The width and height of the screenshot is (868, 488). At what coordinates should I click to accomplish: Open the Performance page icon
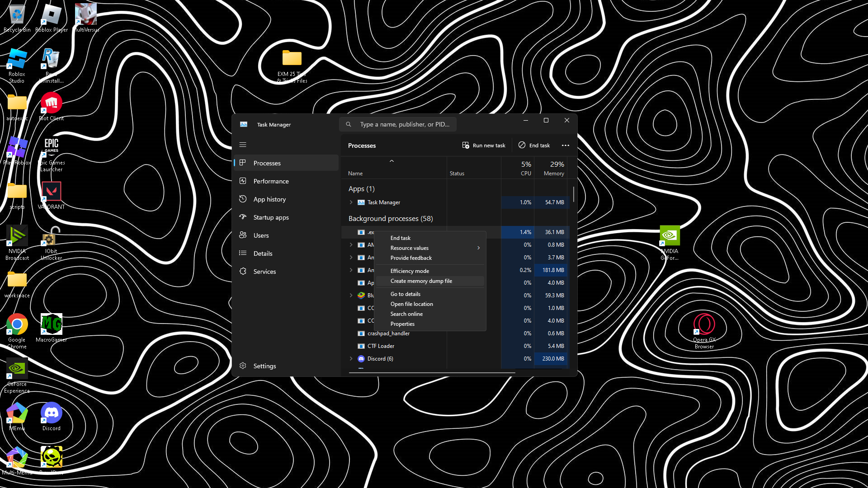coord(243,181)
